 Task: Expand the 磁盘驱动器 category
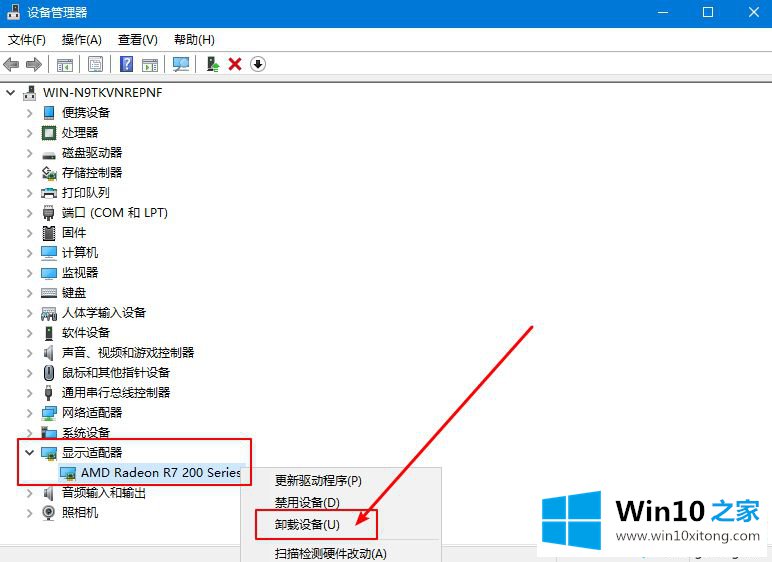coord(30,153)
